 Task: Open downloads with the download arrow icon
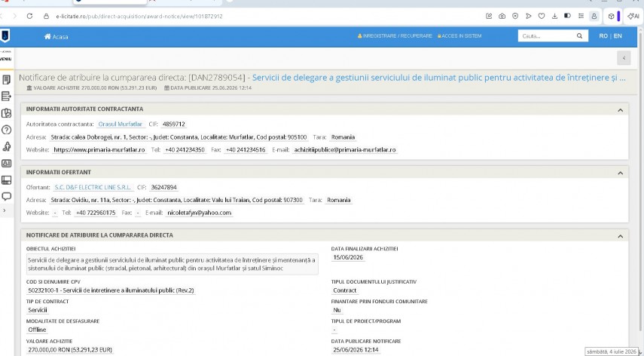point(554,16)
